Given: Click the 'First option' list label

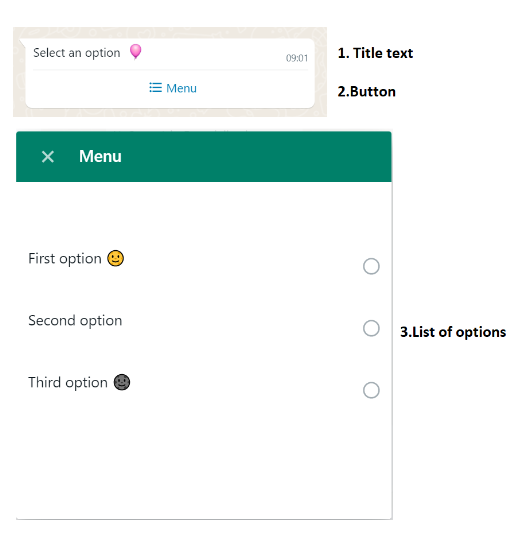Looking at the screenshot, I should click(65, 258).
